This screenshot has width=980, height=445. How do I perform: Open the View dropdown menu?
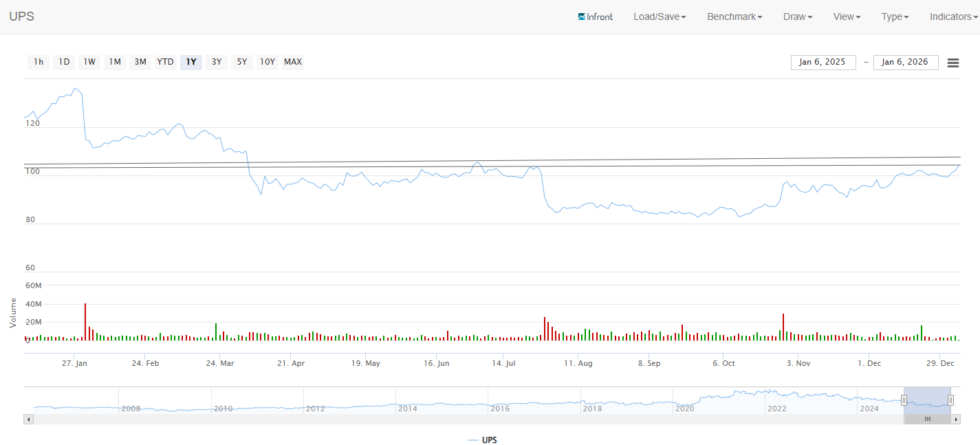[847, 17]
